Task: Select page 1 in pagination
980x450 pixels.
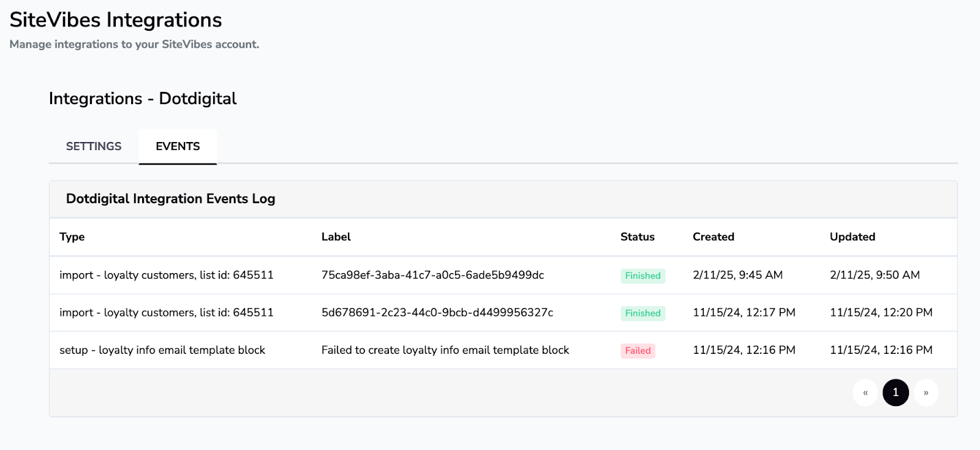Action: (895, 392)
